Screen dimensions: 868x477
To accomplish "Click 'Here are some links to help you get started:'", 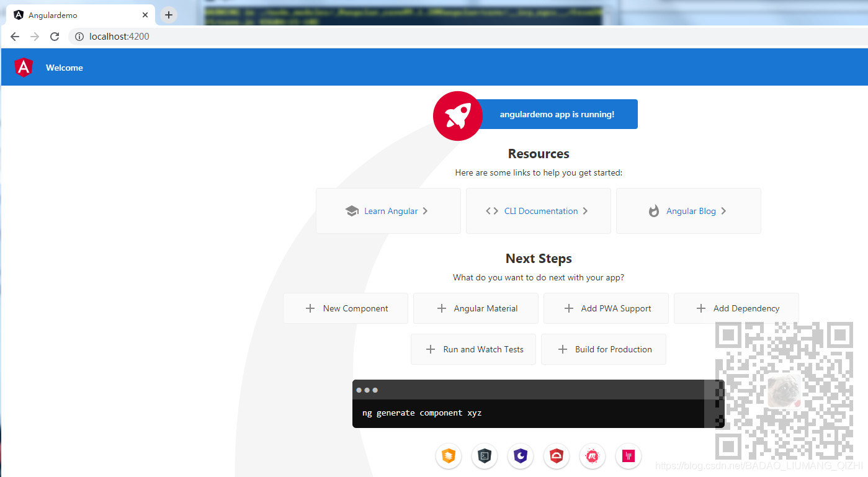I will [539, 173].
